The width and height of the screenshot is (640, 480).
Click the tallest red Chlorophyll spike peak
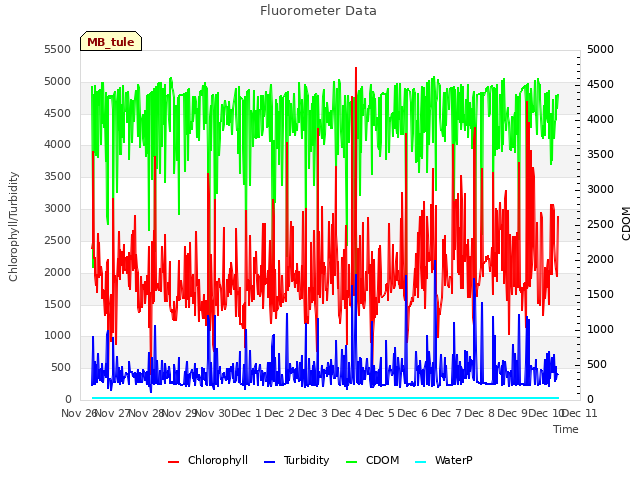click(x=356, y=68)
